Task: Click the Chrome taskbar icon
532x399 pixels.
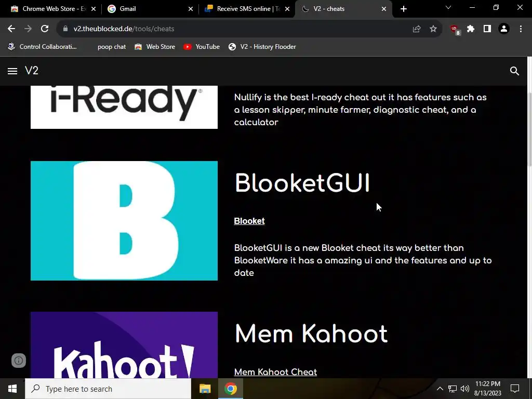Action: [x=230, y=389]
